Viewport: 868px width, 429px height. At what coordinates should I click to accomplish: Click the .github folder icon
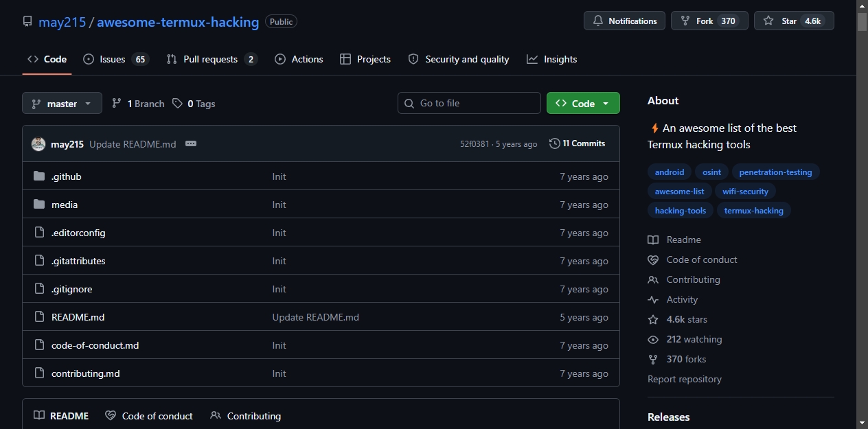click(39, 176)
